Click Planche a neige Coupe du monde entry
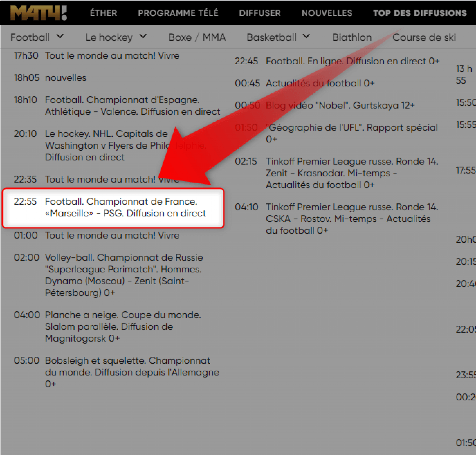 (107, 327)
